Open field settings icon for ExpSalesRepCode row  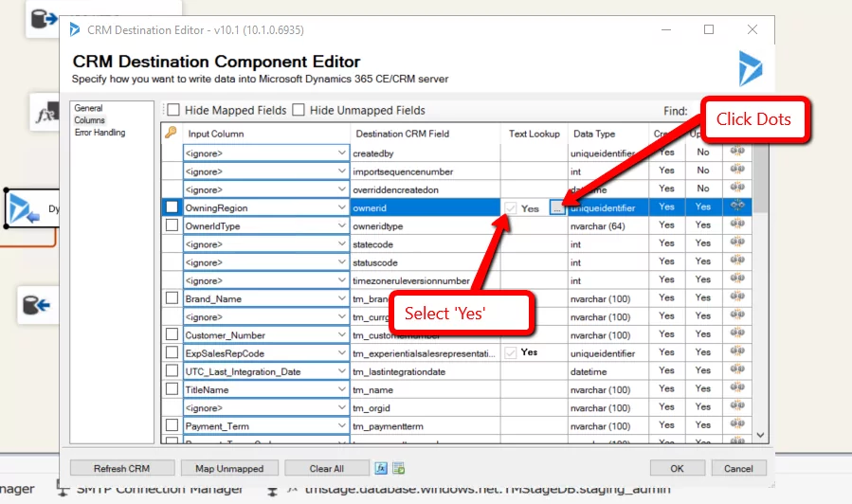[737, 351]
